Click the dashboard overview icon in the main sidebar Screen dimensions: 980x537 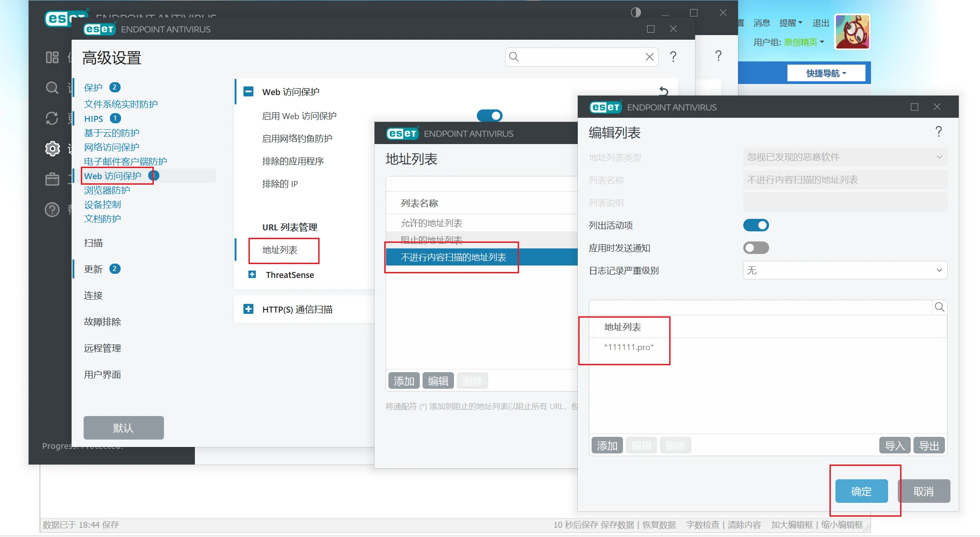coord(52,57)
